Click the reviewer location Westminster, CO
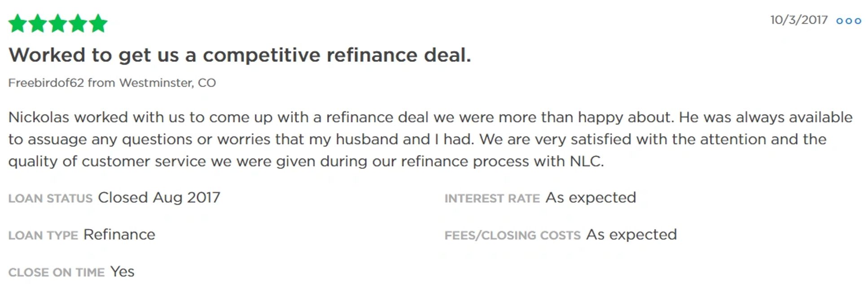The image size is (868, 292). tap(167, 83)
